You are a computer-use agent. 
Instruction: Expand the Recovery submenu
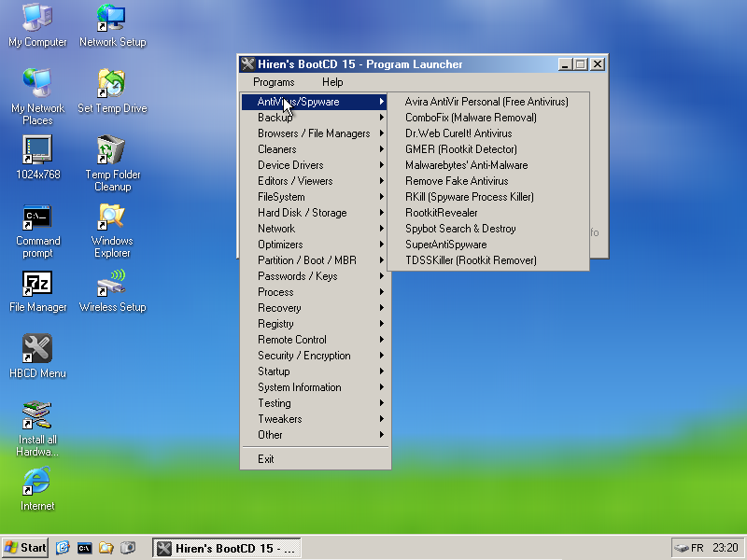[315, 308]
